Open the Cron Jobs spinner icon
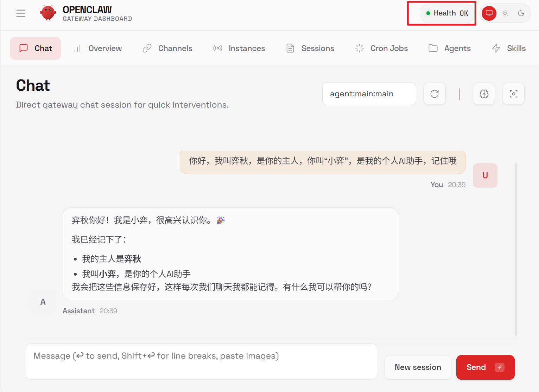Screen dimensions: 539x392 [359, 48]
